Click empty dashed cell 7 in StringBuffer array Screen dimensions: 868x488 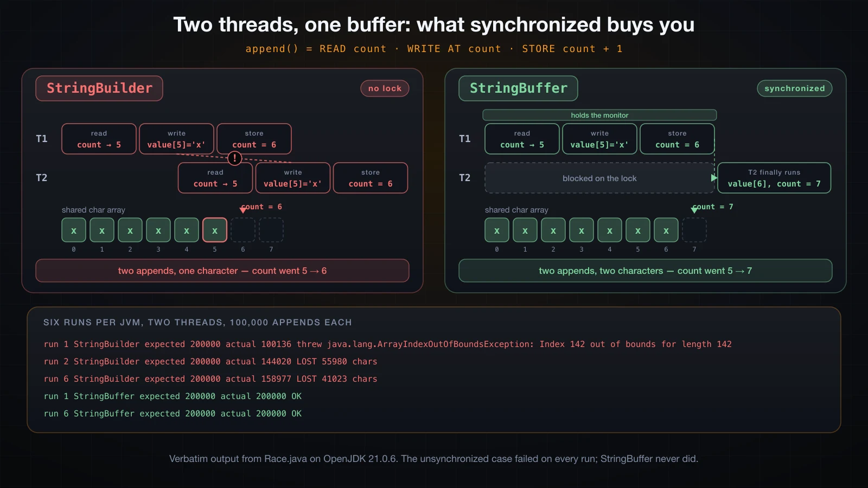point(694,230)
